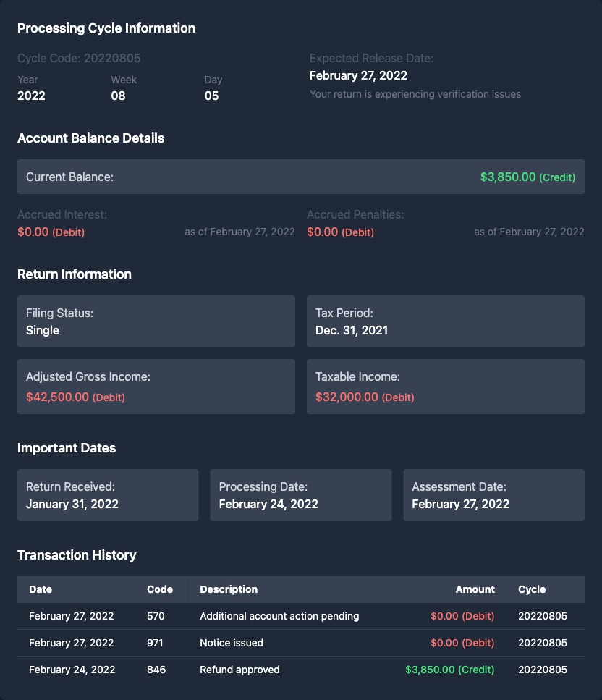The height and width of the screenshot is (700, 602).
Task: Select the Assessment Date card
Action: pos(493,495)
